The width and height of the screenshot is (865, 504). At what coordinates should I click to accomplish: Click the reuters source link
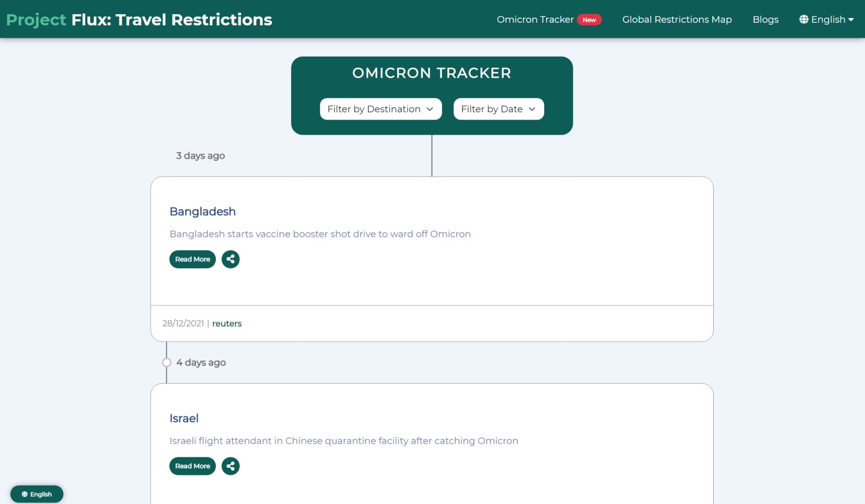(x=227, y=323)
